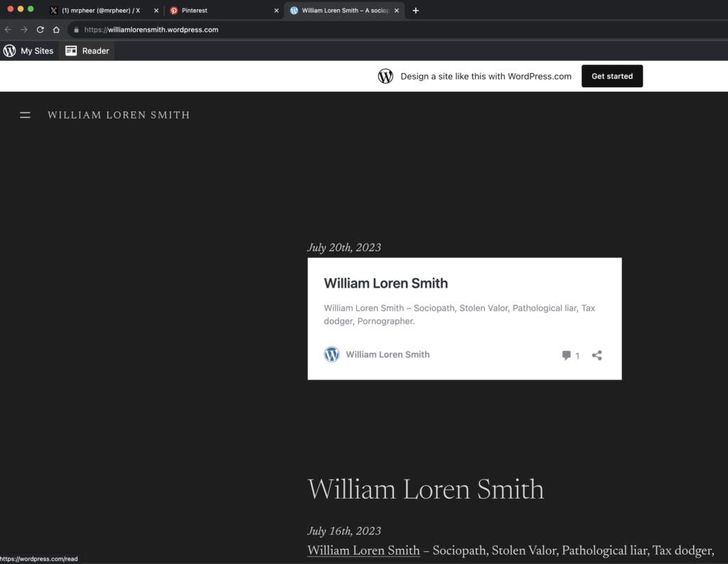Image resolution: width=728 pixels, height=564 pixels.
Task: Click the yellow minimize window button
Action: (x=21, y=9)
